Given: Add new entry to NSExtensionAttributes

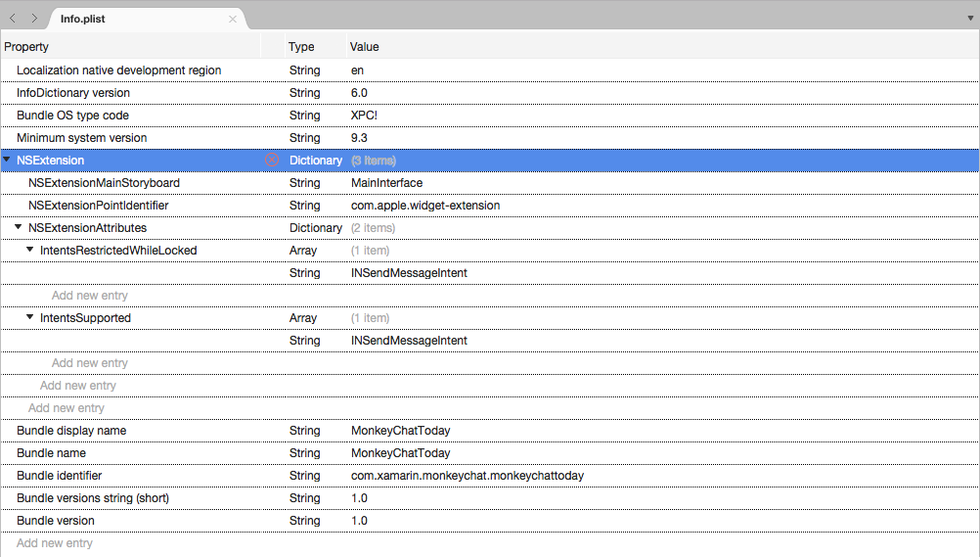Looking at the screenshot, I should coord(78,386).
